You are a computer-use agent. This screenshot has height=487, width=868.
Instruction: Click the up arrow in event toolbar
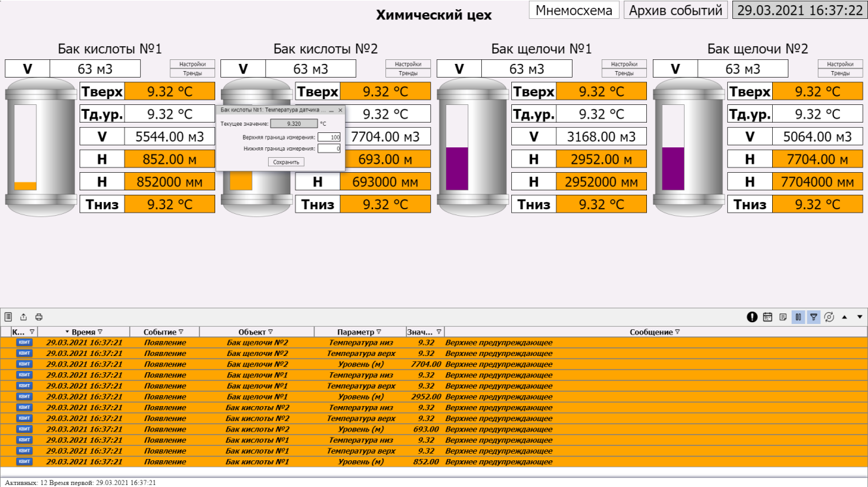(x=845, y=317)
